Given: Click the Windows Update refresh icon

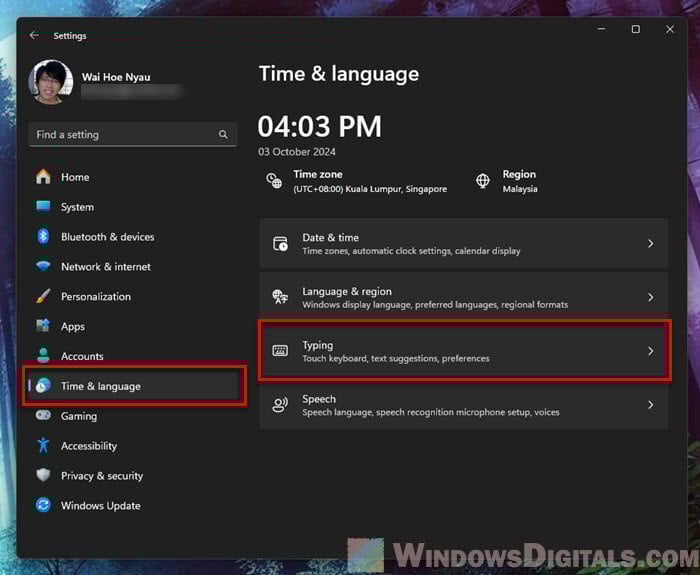Looking at the screenshot, I should pyautogui.click(x=43, y=505).
